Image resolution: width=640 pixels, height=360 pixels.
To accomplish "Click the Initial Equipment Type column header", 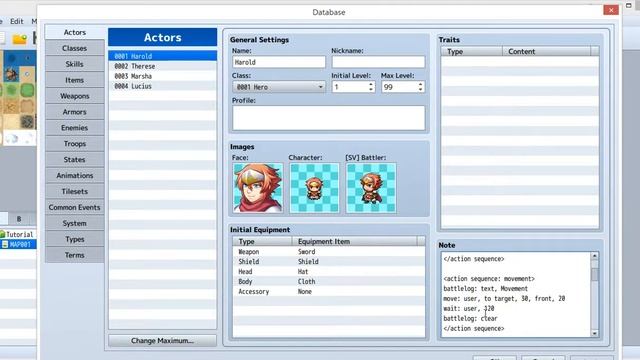I will [262, 241].
